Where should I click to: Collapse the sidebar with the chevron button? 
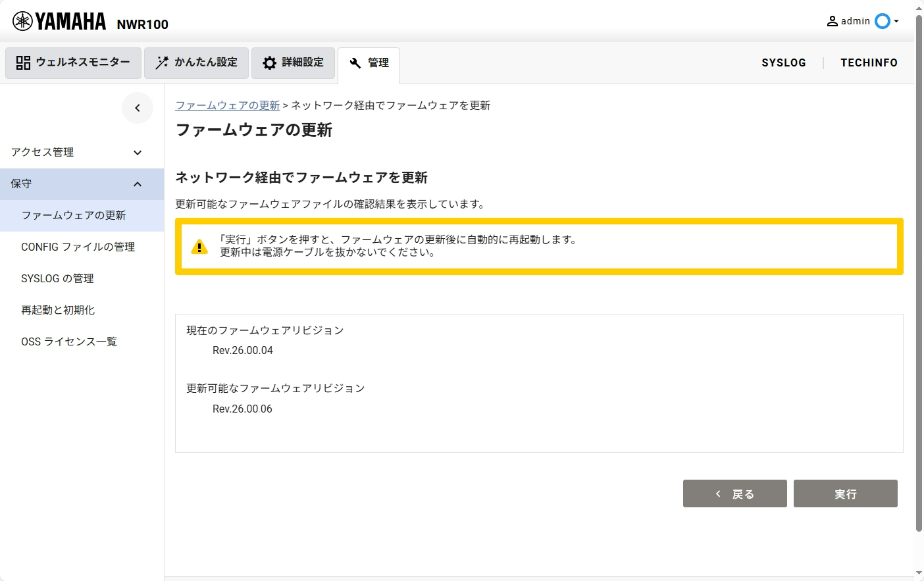pos(138,108)
